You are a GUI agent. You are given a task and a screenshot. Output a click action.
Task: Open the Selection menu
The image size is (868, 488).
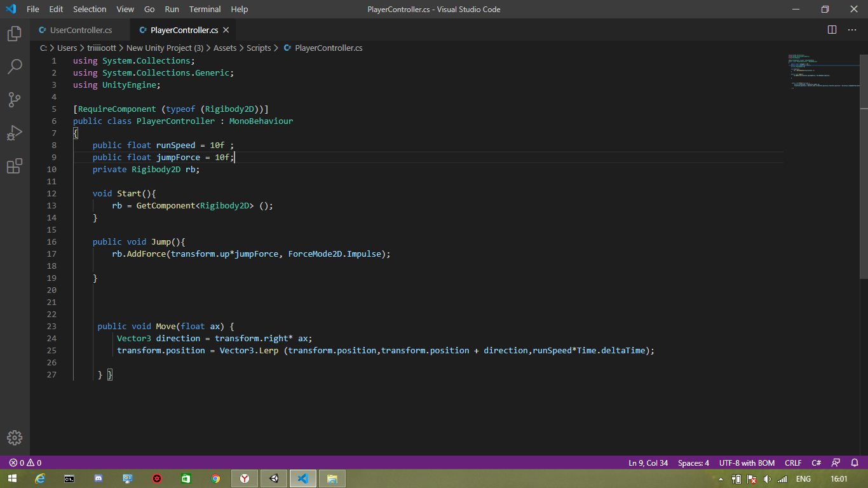tap(90, 10)
